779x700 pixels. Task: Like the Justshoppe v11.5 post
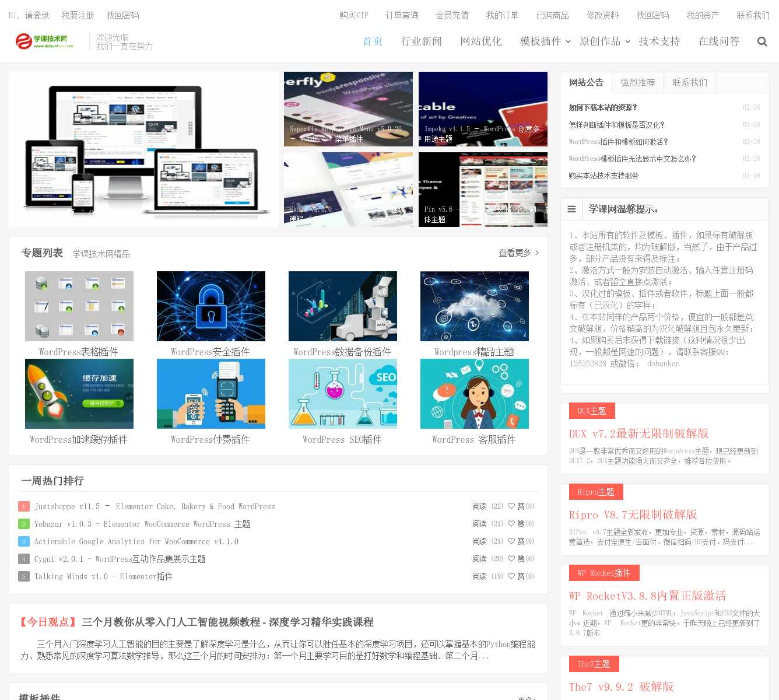click(x=521, y=506)
